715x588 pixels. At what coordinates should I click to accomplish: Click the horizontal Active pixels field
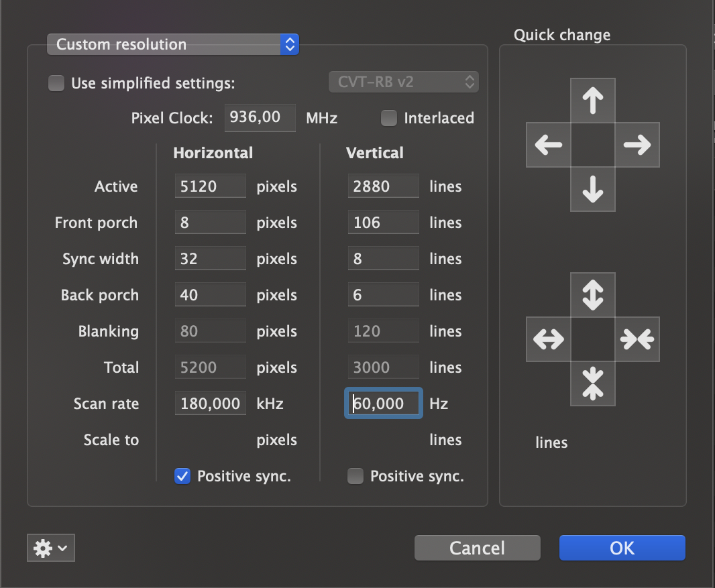click(x=211, y=186)
